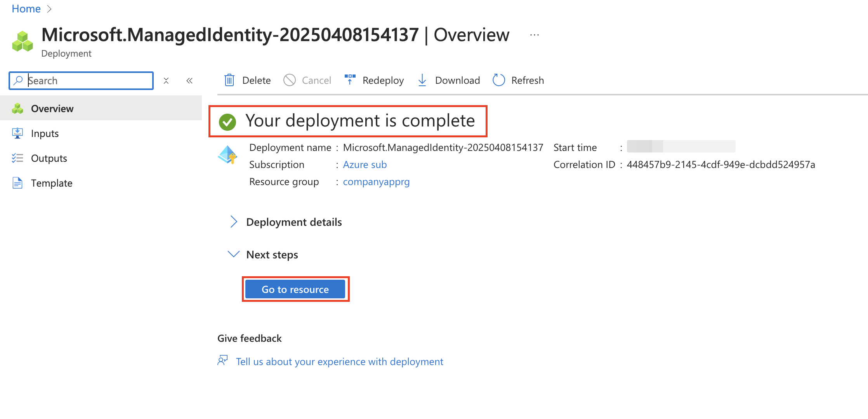Click the breadcrumb chevron after Home

click(x=49, y=9)
